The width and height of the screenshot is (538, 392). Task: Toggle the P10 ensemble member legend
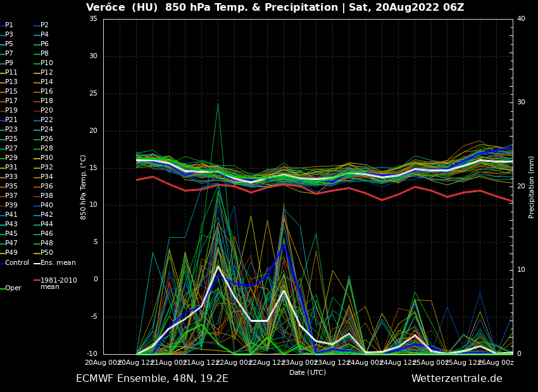click(47, 63)
